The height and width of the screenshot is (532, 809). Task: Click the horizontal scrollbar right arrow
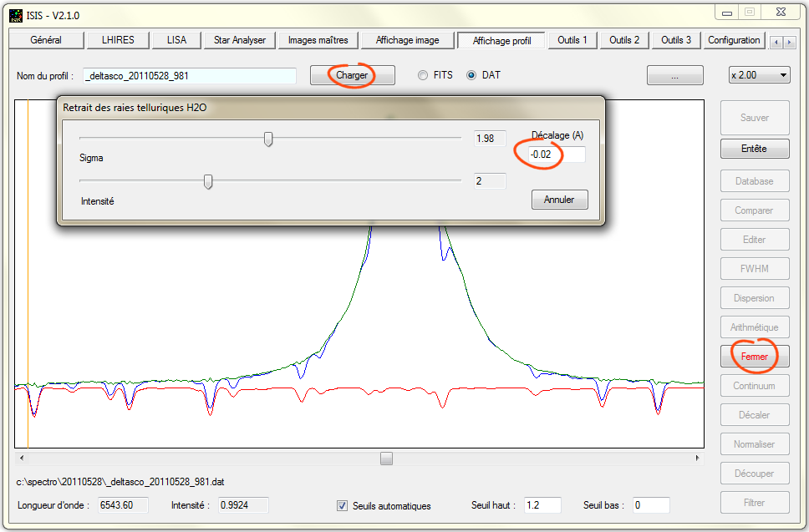point(698,459)
